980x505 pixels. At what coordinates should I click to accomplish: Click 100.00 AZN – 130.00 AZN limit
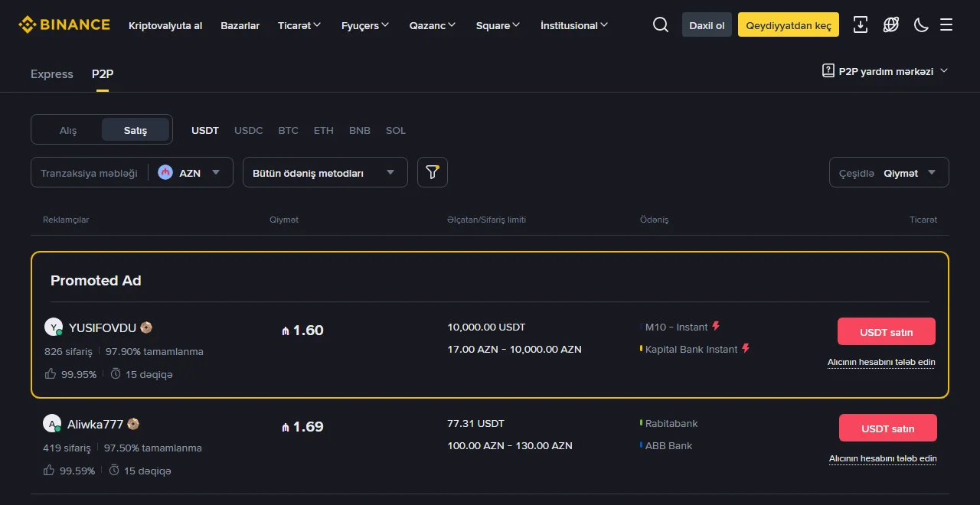pyautogui.click(x=510, y=445)
